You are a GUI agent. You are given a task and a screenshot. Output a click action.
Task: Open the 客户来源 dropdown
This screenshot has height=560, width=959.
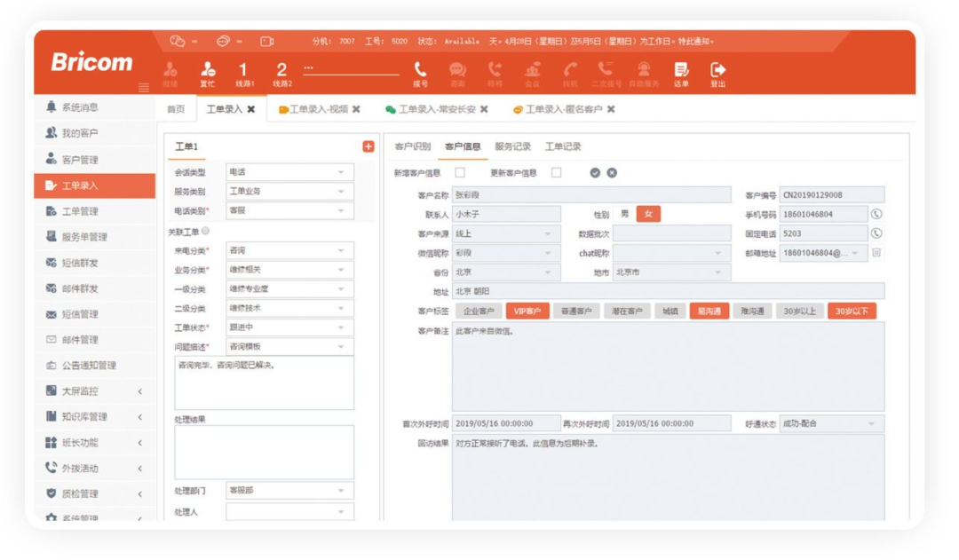[x=506, y=233]
